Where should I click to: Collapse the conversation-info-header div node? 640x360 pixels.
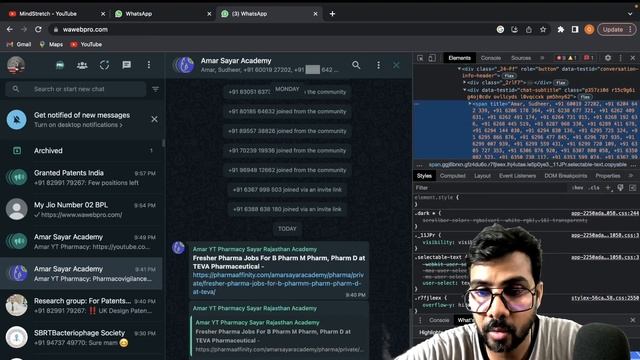[459, 69]
